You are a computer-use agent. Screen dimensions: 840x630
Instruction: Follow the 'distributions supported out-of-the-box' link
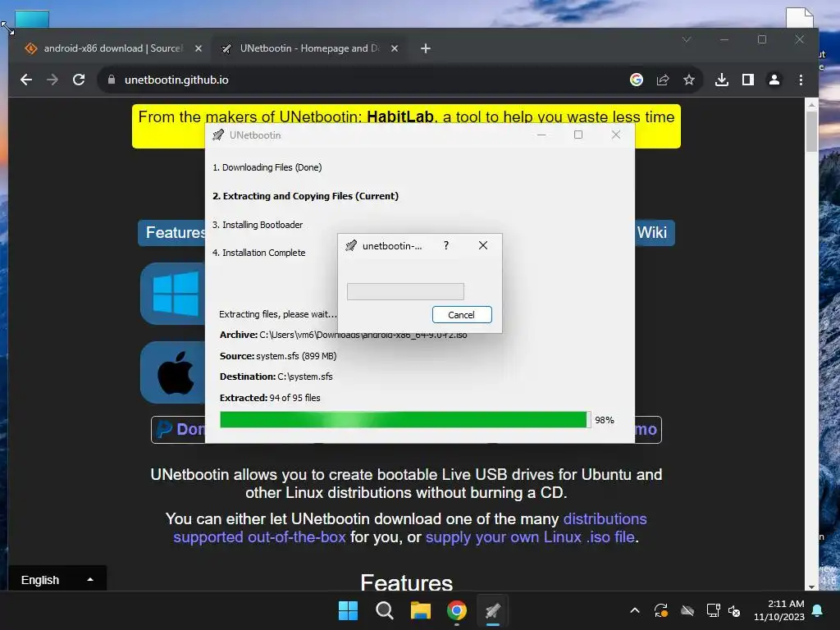[410, 527]
